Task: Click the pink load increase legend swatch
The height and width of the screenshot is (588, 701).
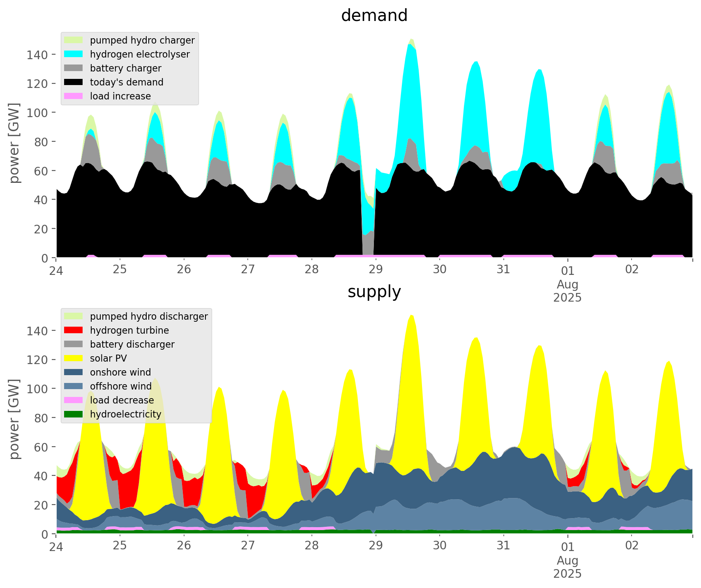Action: tap(74, 96)
